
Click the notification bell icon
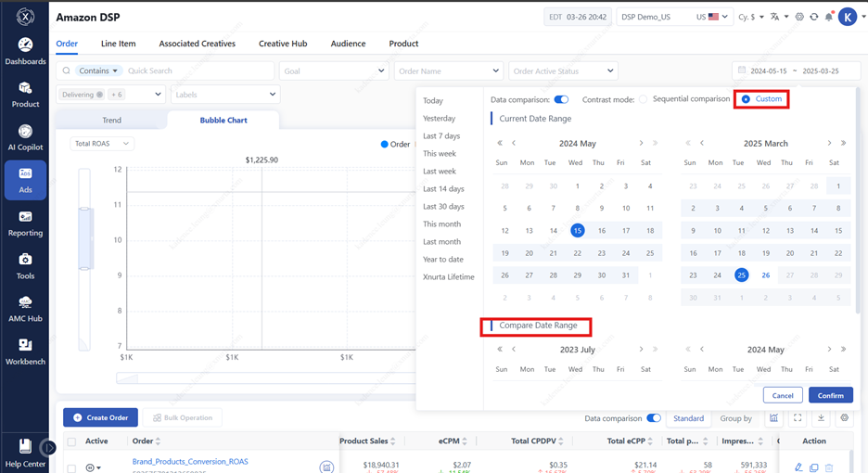click(829, 18)
